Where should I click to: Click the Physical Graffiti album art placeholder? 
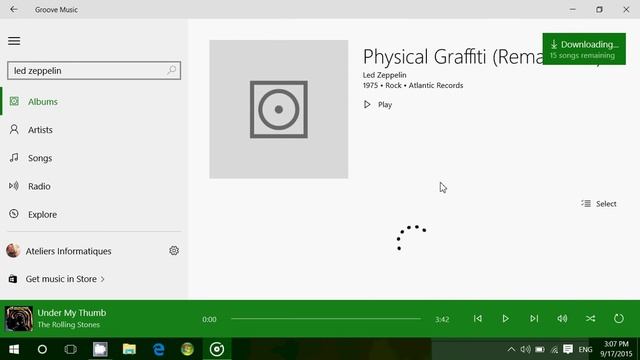point(279,109)
